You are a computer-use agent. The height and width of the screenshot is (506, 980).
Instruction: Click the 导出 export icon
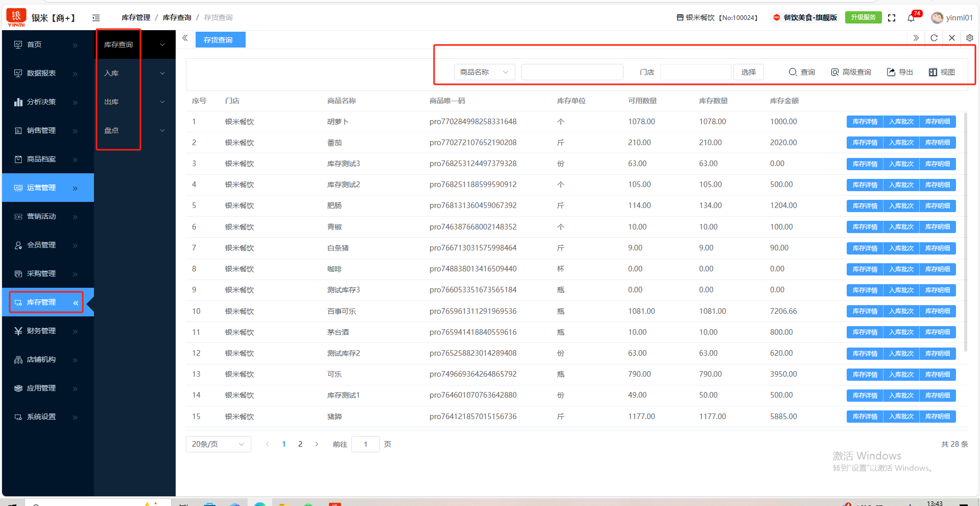(899, 72)
